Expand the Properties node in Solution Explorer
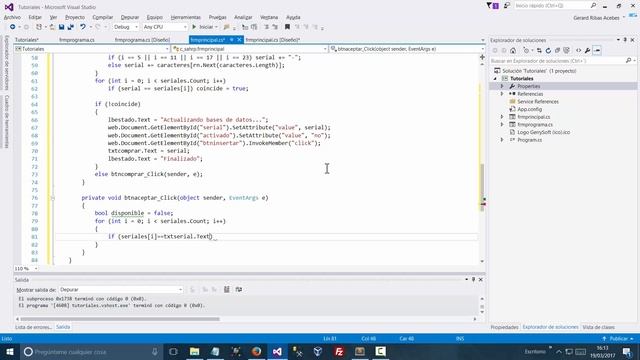The image size is (640, 360). [502, 86]
